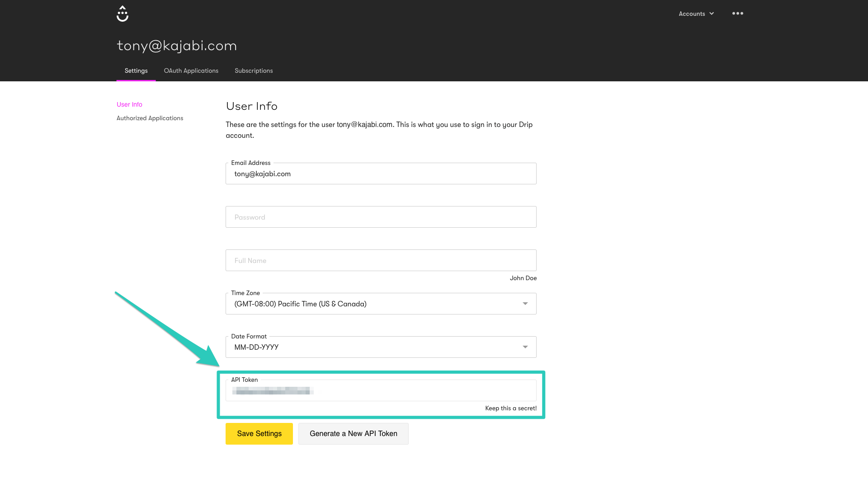Click the Full Name field

(381, 260)
